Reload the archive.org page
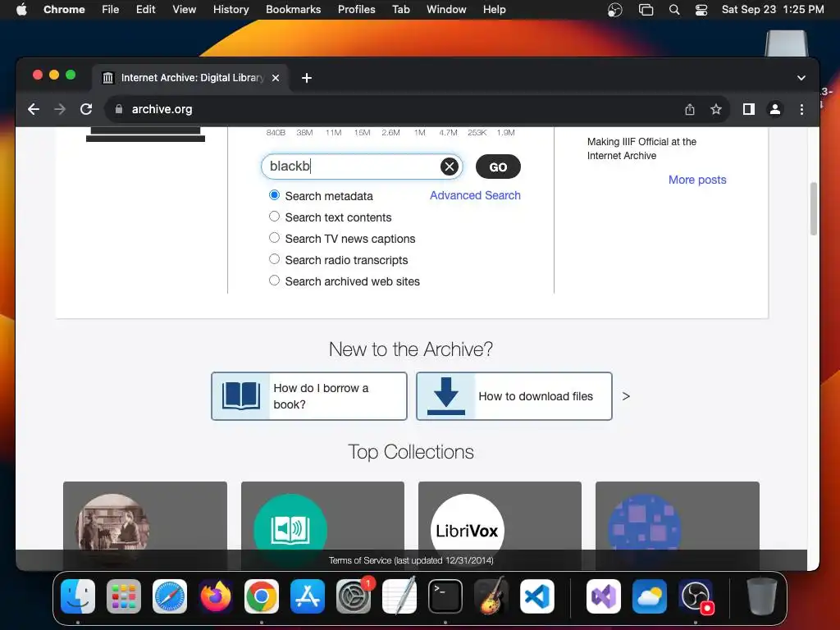840x630 pixels. 86,109
